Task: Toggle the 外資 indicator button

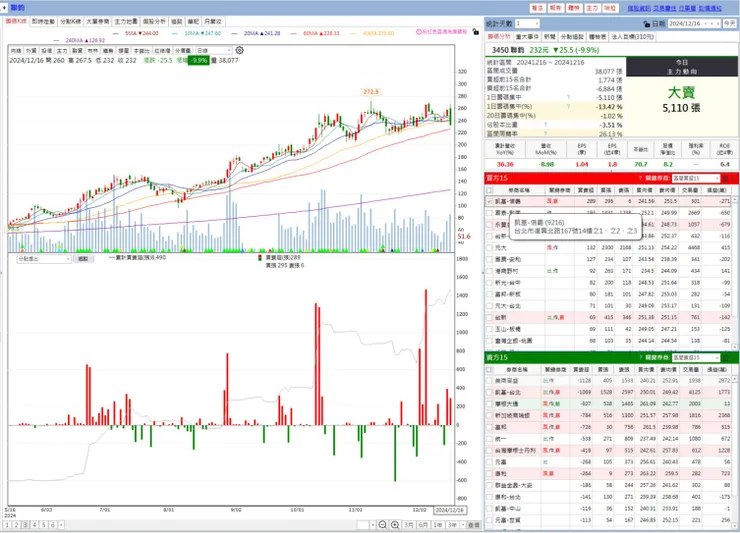Action: tap(31, 51)
